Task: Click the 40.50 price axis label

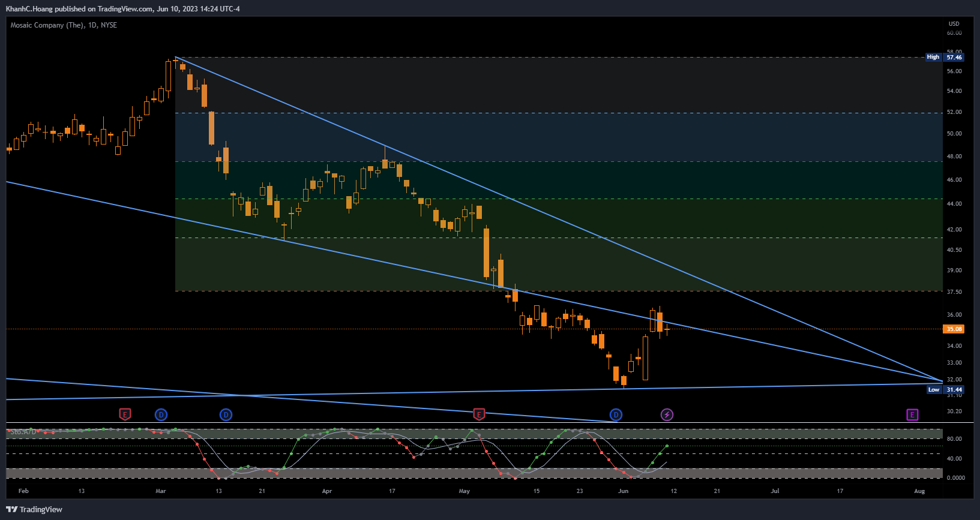Action: point(954,250)
